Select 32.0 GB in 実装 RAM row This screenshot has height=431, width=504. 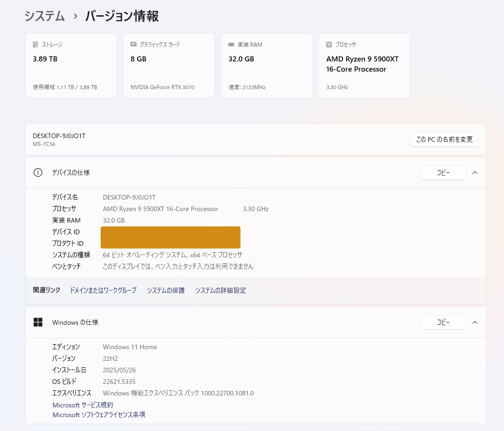114,220
